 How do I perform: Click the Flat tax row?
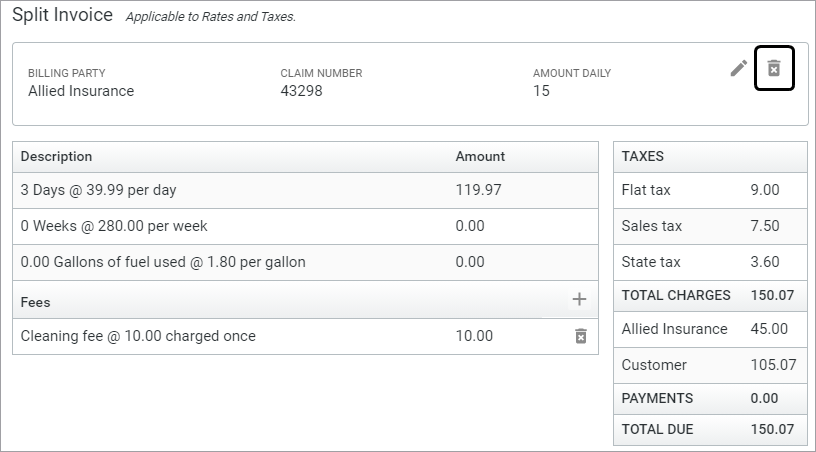[x=709, y=190]
